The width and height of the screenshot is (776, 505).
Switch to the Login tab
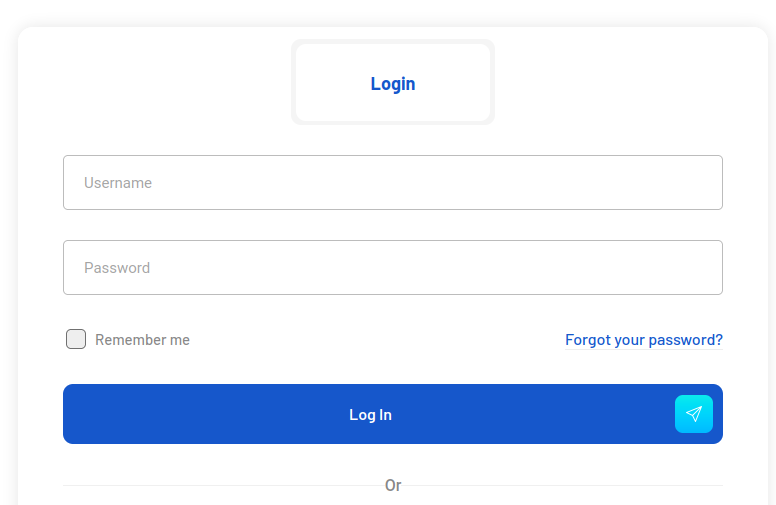(x=393, y=83)
